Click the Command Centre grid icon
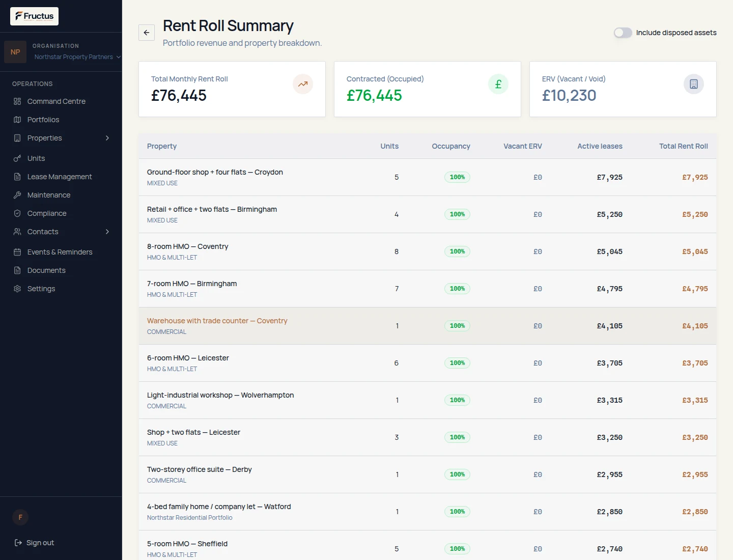733x560 pixels. tap(17, 101)
